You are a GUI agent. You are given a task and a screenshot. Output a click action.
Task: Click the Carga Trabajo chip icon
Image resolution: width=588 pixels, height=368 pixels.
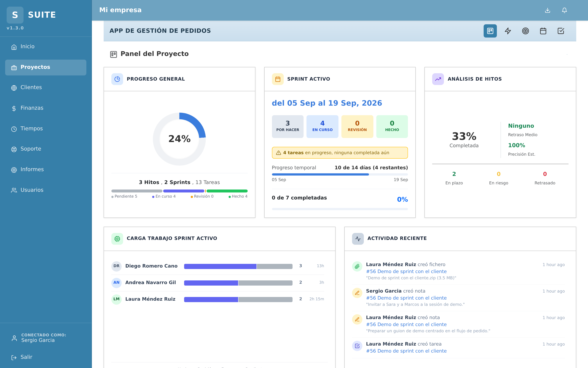coord(117,239)
